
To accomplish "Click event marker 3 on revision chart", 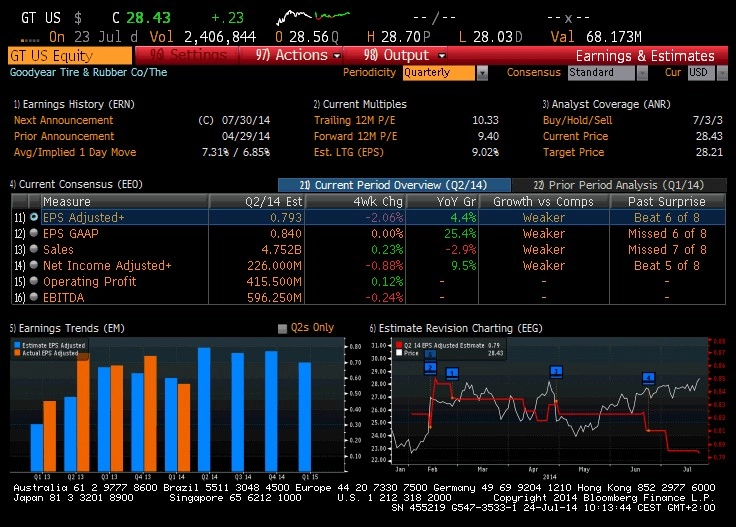I will [x=556, y=372].
